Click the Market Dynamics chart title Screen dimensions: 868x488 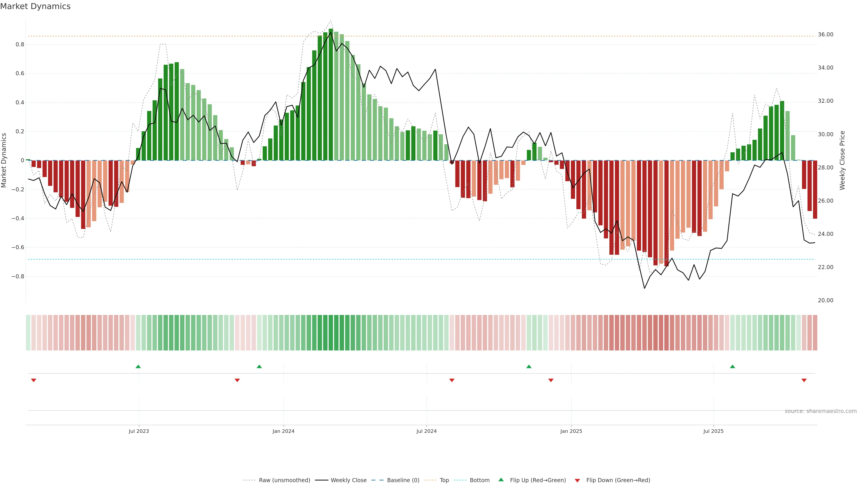pos(35,6)
